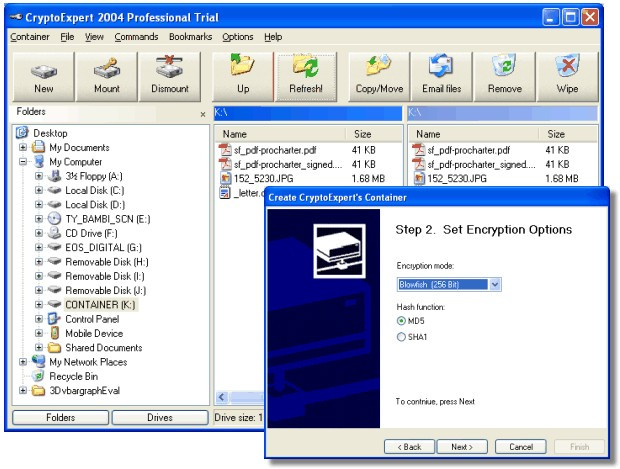Select the 3DvbargraphEval folder icon

point(38,390)
